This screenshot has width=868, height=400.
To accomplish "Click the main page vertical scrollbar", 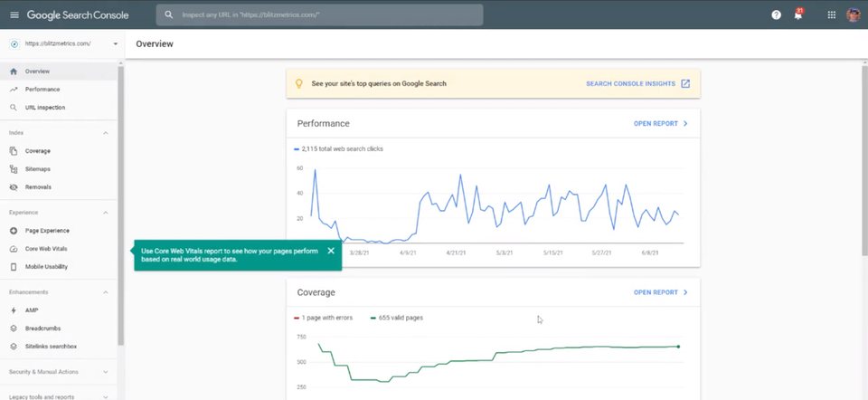I will 864,161.
